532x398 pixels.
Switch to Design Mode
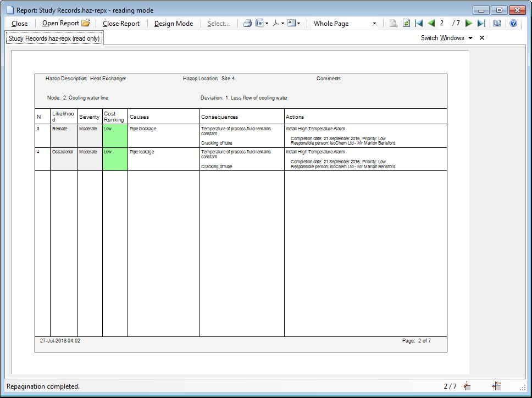(173, 23)
